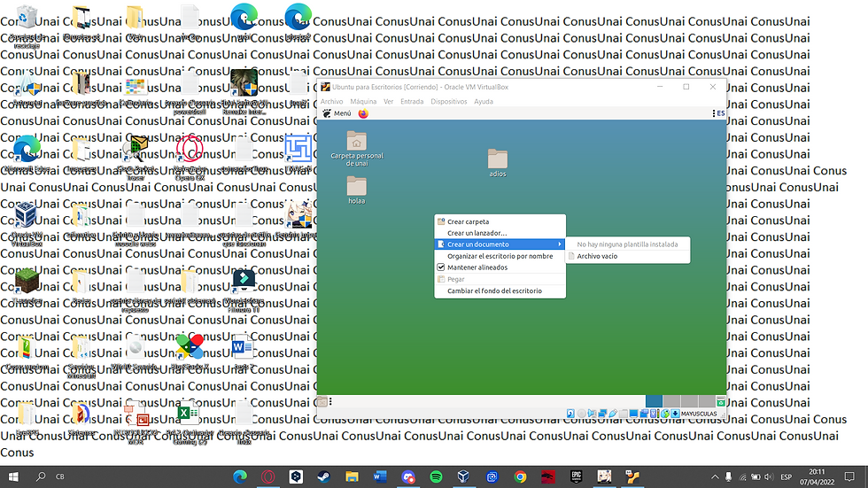Open VirtualBox 'Archivo' menu
868x488 pixels.
(331, 101)
